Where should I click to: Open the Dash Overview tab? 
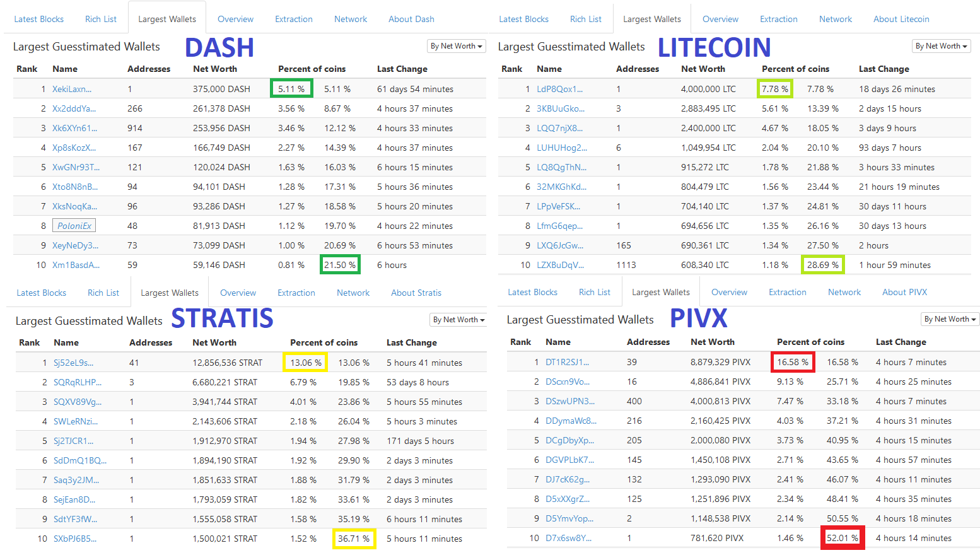pos(236,19)
